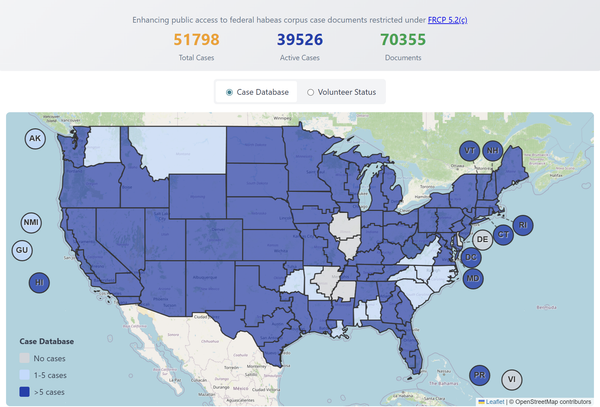Open the PR territory marker

pyautogui.click(x=479, y=375)
